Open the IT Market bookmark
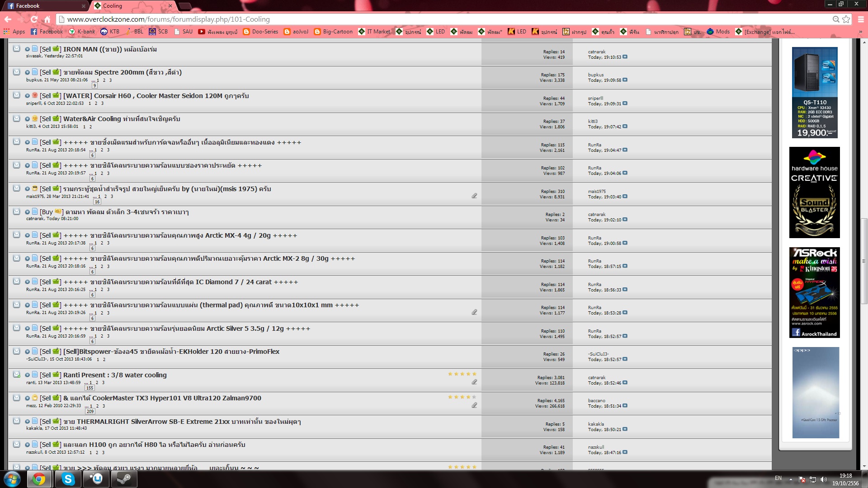Viewport: 868px width, 488px height. [374, 32]
